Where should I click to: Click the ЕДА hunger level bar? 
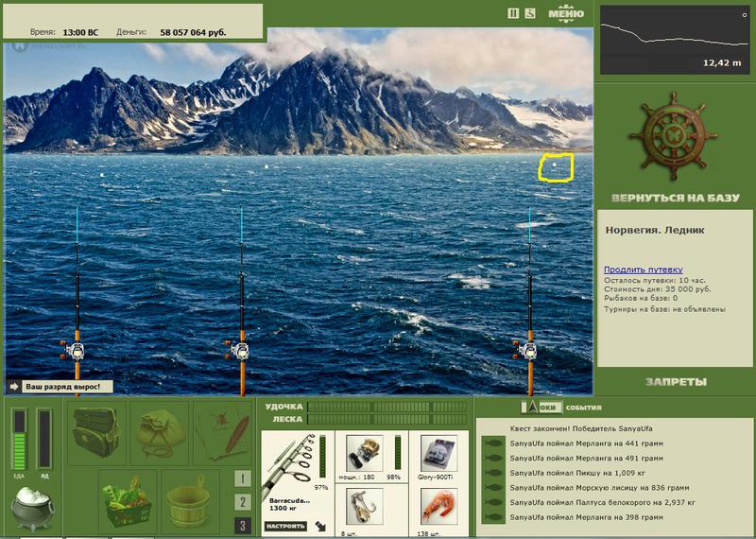19,439
